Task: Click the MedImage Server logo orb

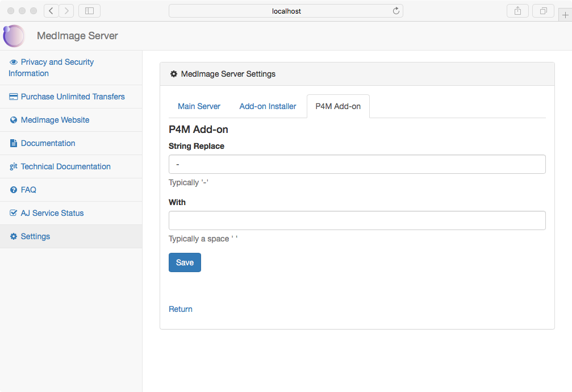Action: click(x=14, y=36)
